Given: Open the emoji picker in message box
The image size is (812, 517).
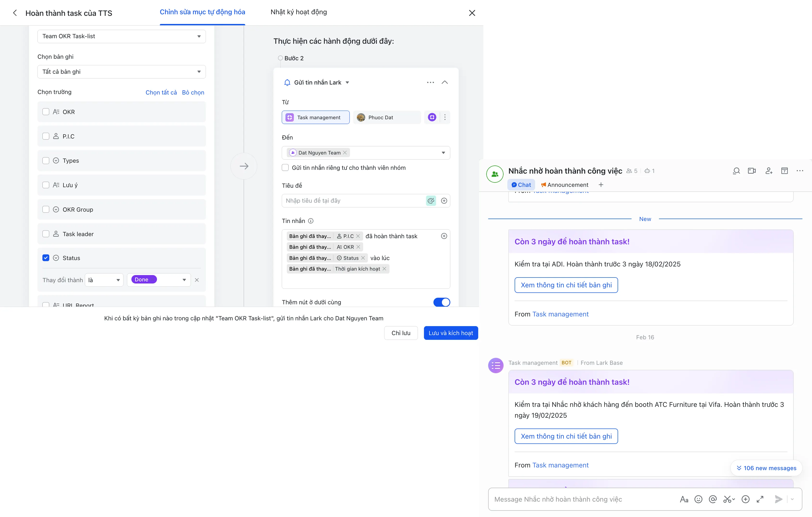Looking at the screenshot, I should click(698, 499).
